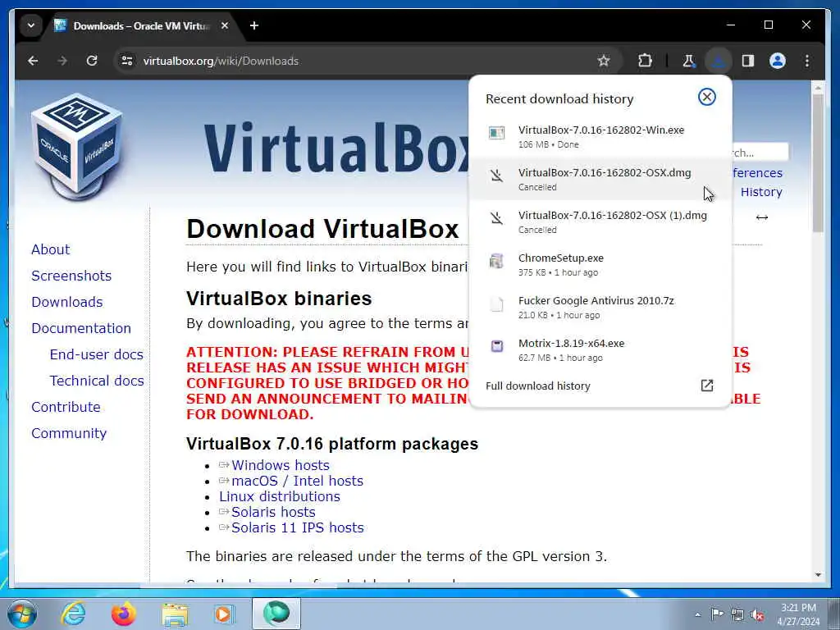Open Motrix-1.8.19-x64.exe download entry
This screenshot has width=840, height=630.
(600, 349)
